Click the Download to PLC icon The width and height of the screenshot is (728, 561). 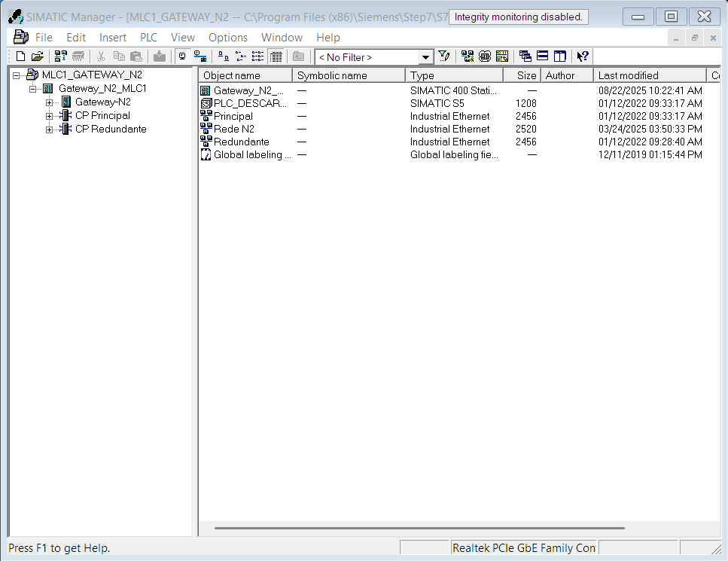tap(160, 56)
